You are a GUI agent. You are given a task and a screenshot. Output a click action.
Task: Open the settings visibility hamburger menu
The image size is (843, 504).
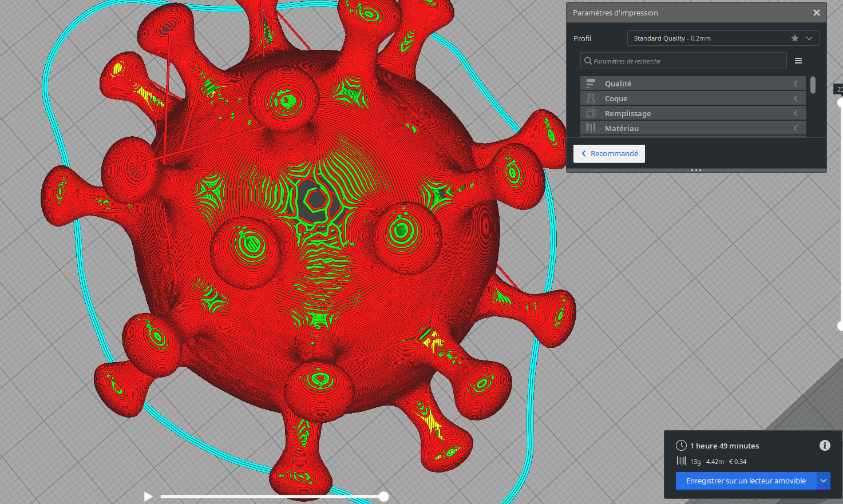[798, 61]
